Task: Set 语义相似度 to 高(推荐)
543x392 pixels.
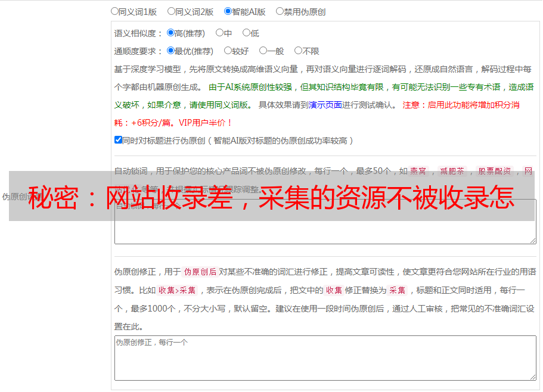Action: pyautogui.click(x=170, y=33)
